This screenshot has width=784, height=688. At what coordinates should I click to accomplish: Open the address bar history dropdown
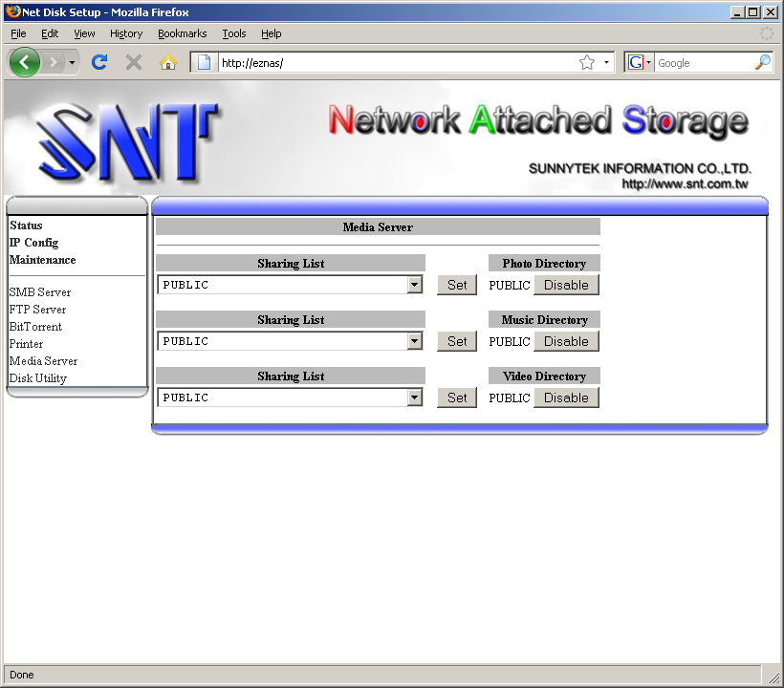[x=606, y=62]
